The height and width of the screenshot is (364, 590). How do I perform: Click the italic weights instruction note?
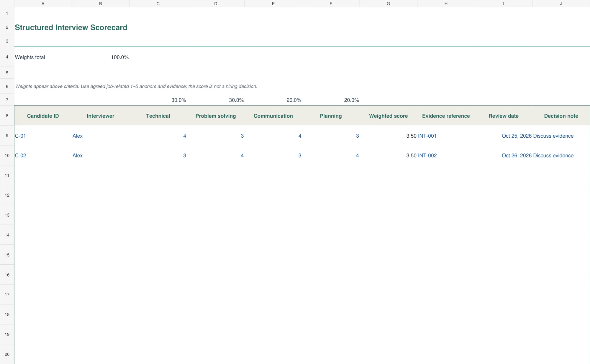tap(136, 86)
